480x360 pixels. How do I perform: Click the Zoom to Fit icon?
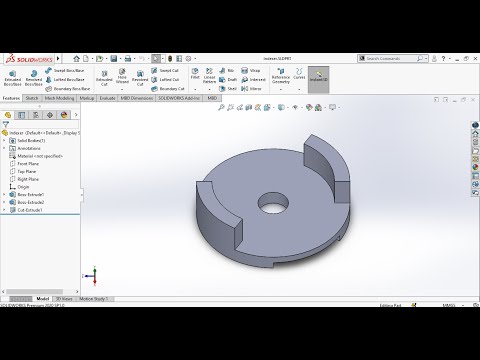221,107
